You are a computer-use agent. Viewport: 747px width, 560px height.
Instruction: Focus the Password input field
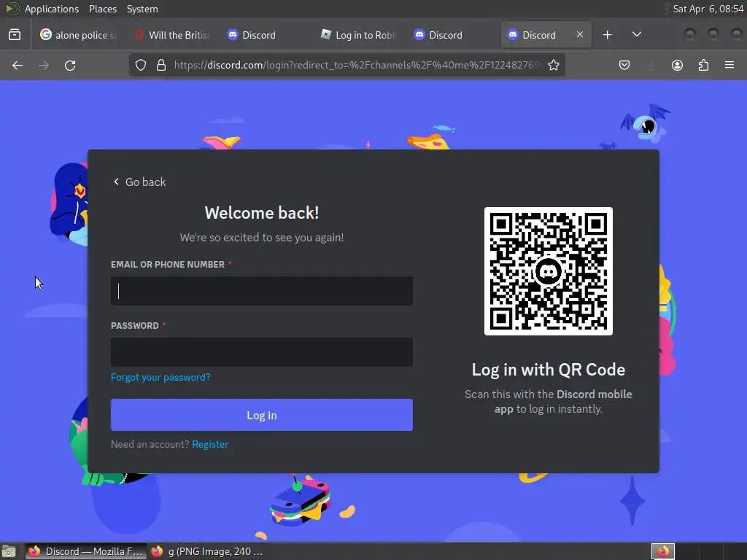262,352
